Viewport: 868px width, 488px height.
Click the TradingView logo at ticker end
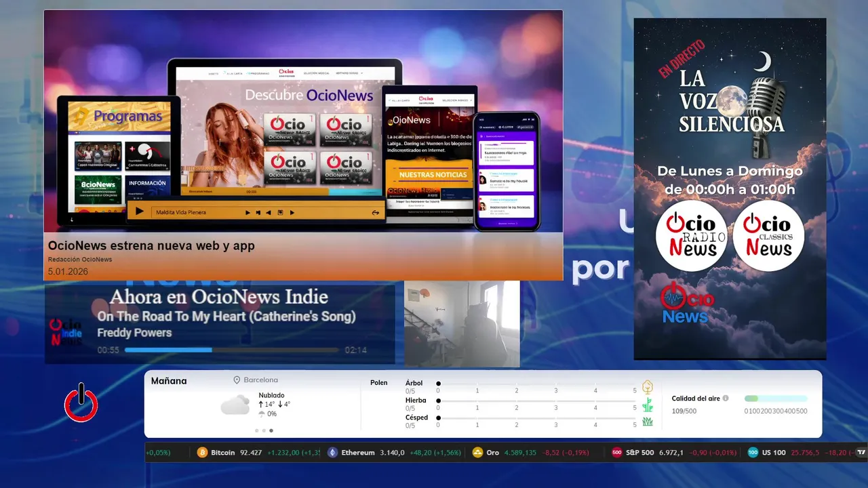pos(861,453)
